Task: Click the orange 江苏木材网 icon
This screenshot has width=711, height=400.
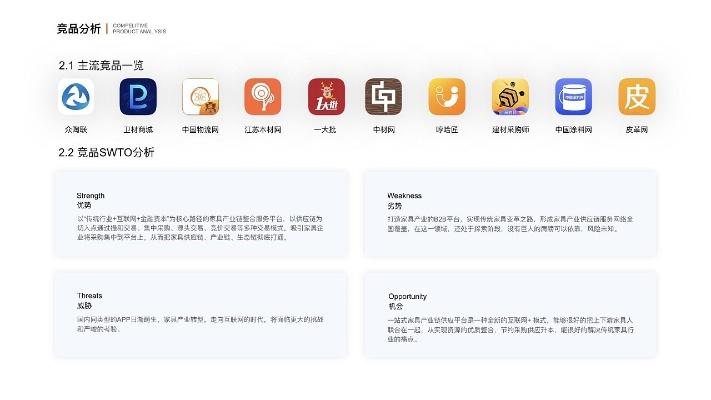Action: point(263,97)
